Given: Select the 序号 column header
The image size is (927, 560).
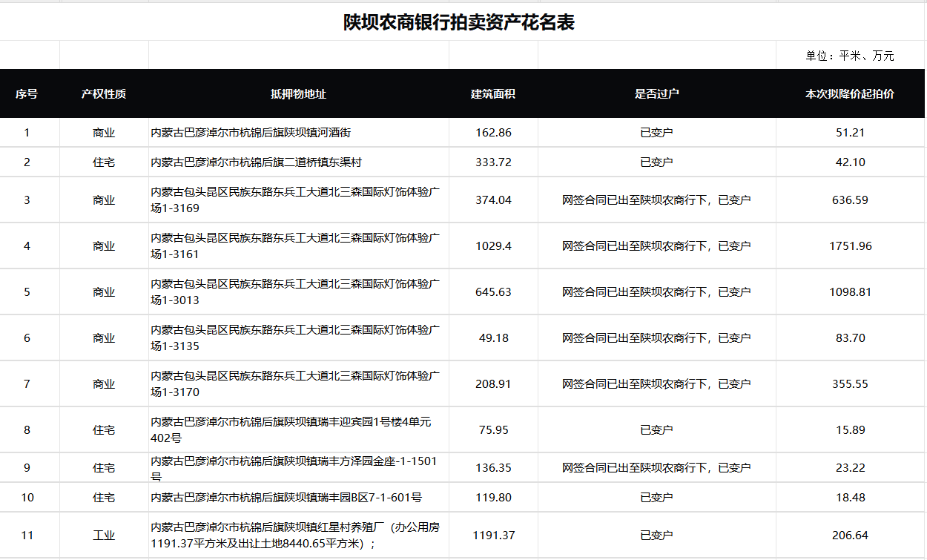Looking at the screenshot, I should (x=29, y=94).
